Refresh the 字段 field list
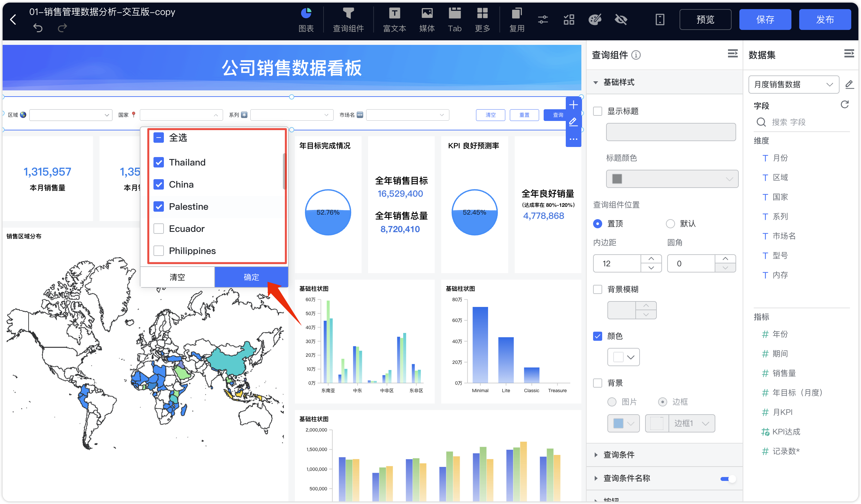Viewport: 861px width, 504px height. point(844,105)
